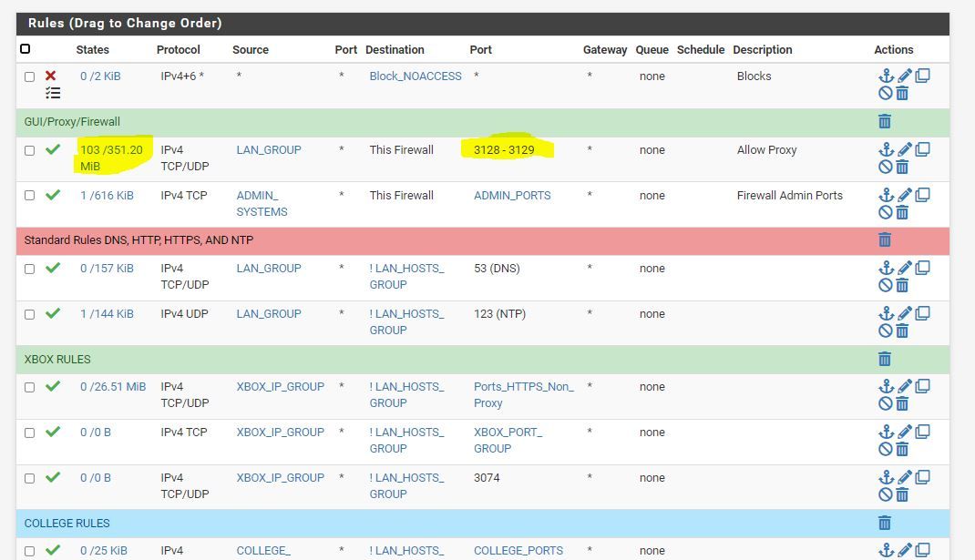Screen dimensions: 975x560
Task: Click the green pass checkmark on Allow Proxy rule
Action: click(53, 149)
